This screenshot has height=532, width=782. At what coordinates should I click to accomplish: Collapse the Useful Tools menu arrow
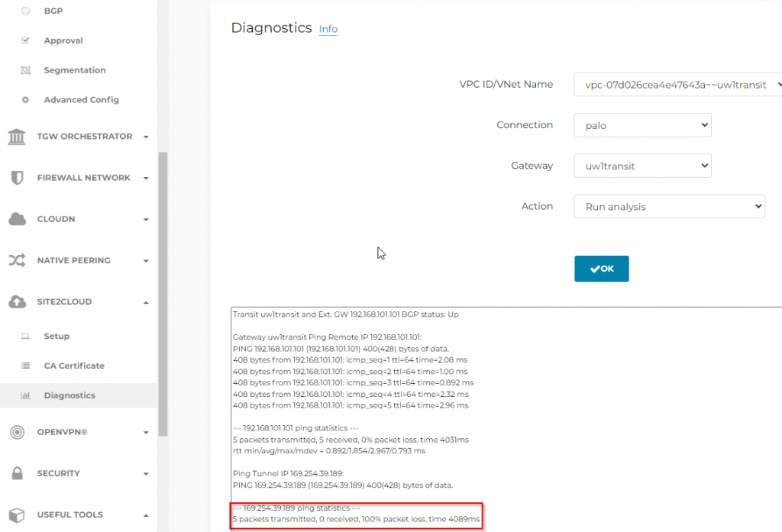click(x=146, y=515)
